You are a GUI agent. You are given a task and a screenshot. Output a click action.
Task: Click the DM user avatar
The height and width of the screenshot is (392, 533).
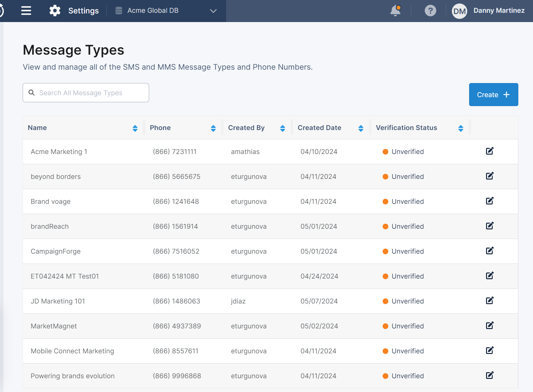point(460,11)
